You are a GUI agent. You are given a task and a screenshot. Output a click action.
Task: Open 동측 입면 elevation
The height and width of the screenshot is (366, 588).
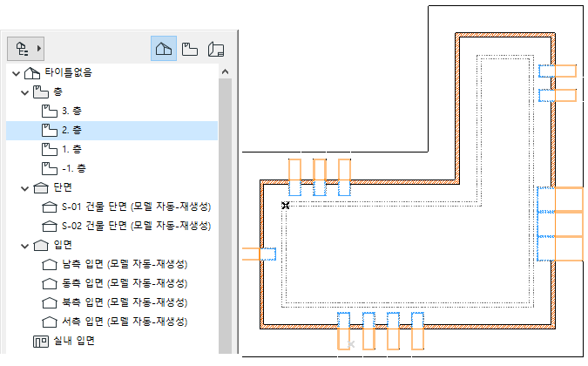[125, 283]
